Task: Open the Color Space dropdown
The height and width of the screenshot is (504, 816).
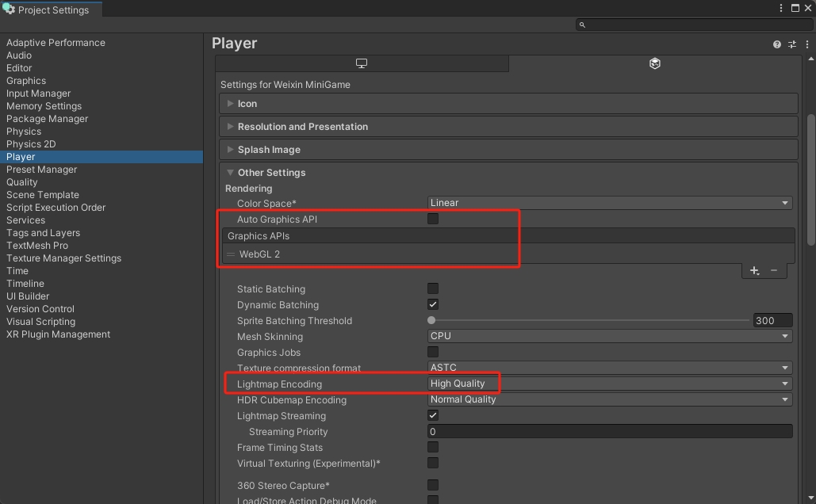Action: (609, 203)
